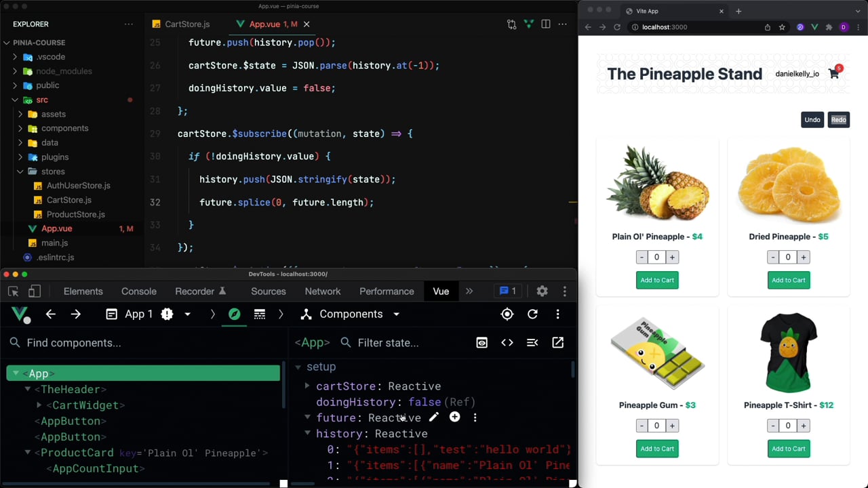This screenshot has height=488, width=868.
Task: Expand the .vscode folder
Action: pyautogui.click(x=15, y=57)
